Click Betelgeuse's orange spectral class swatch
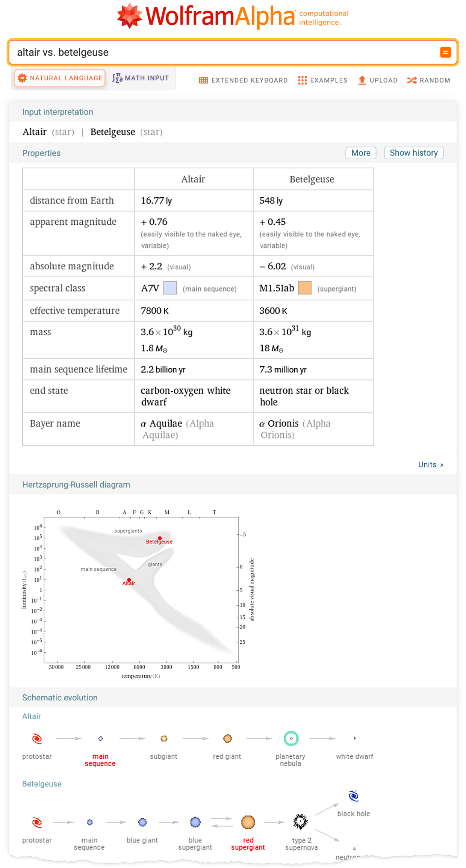The image size is (466, 868). 304,288
